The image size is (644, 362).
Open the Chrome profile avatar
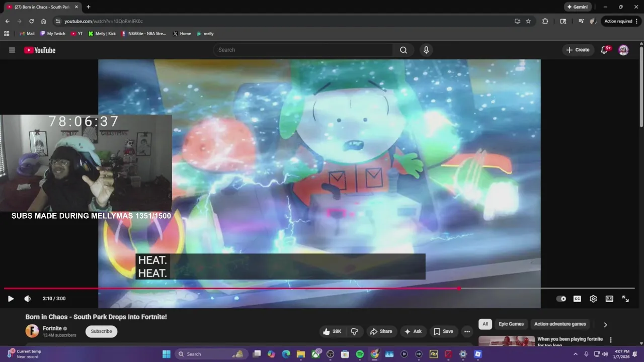593,21
